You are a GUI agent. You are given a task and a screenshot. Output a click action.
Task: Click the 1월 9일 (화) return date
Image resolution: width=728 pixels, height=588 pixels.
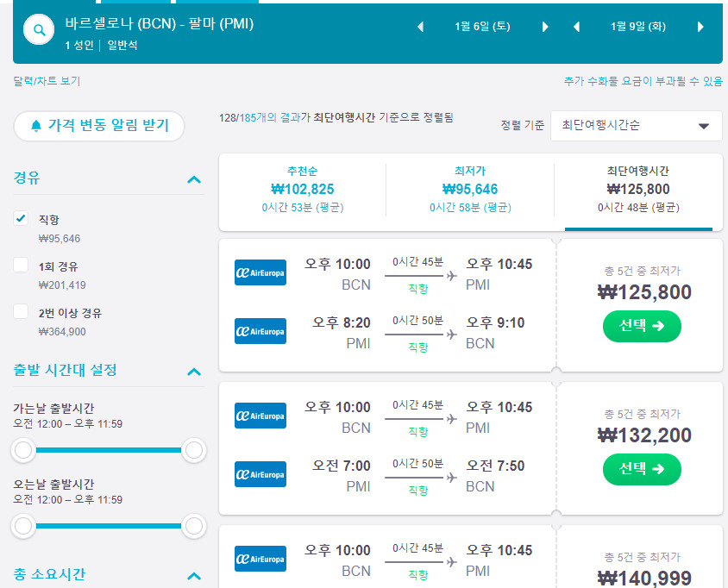tap(638, 27)
